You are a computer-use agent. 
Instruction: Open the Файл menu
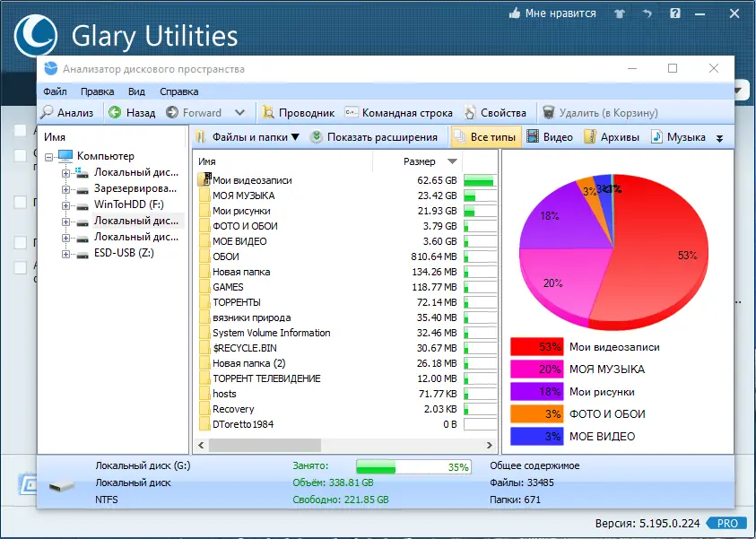click(55, 91)
